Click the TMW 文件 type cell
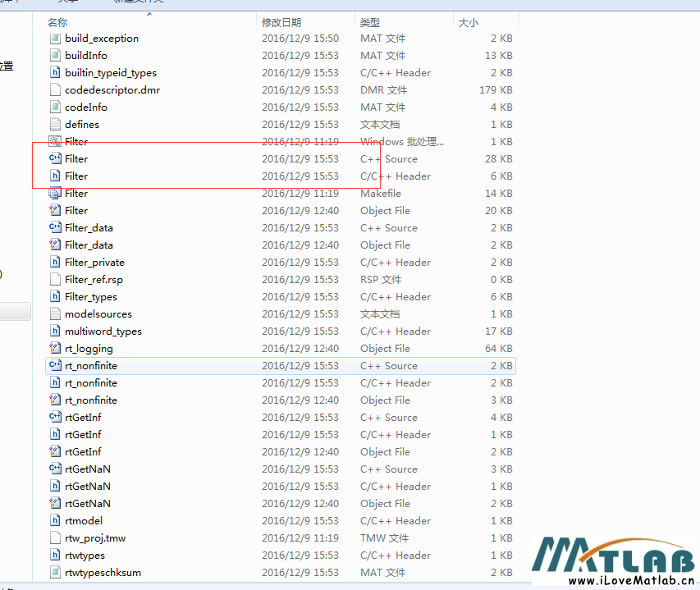Viewport: 700px width, 590px height. [x=384, y=538]
